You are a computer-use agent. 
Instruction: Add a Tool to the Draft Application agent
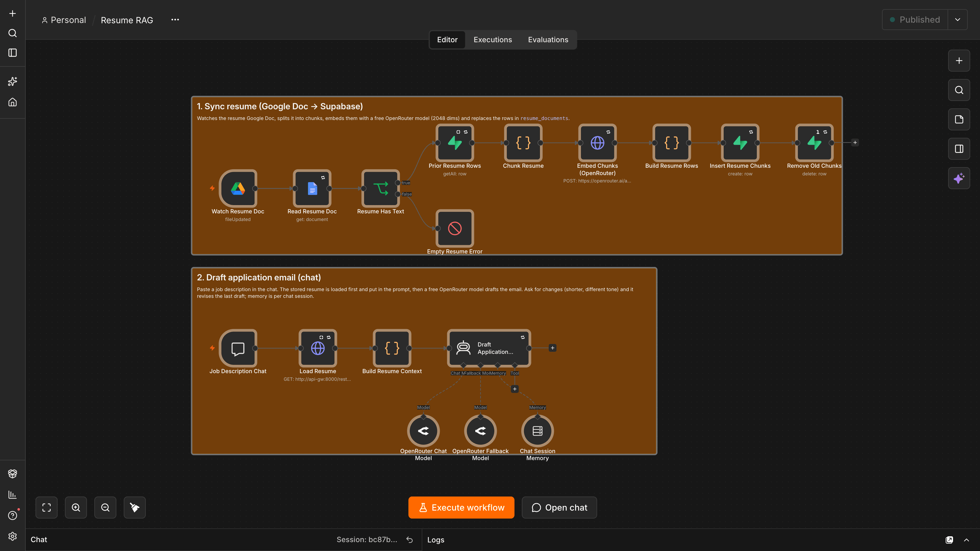515,389
